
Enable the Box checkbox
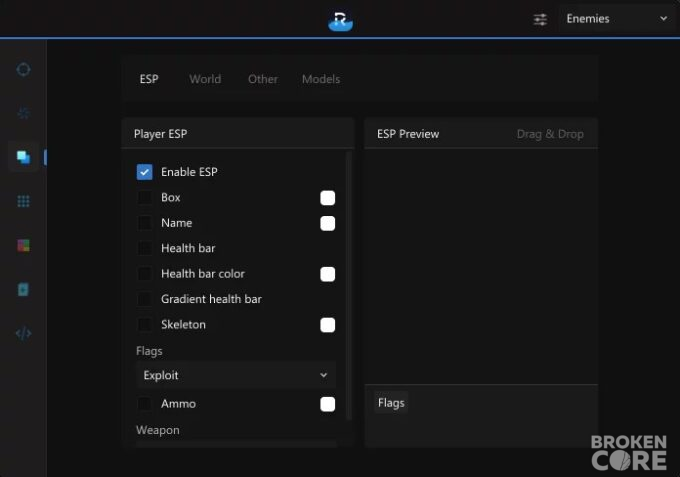(144, 197)
